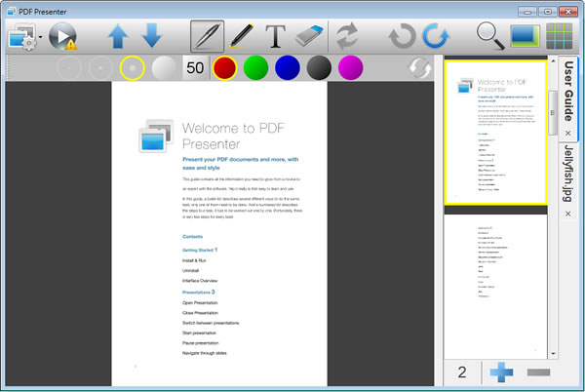Switch to fullscreen slide view icon

pos(526,36)
